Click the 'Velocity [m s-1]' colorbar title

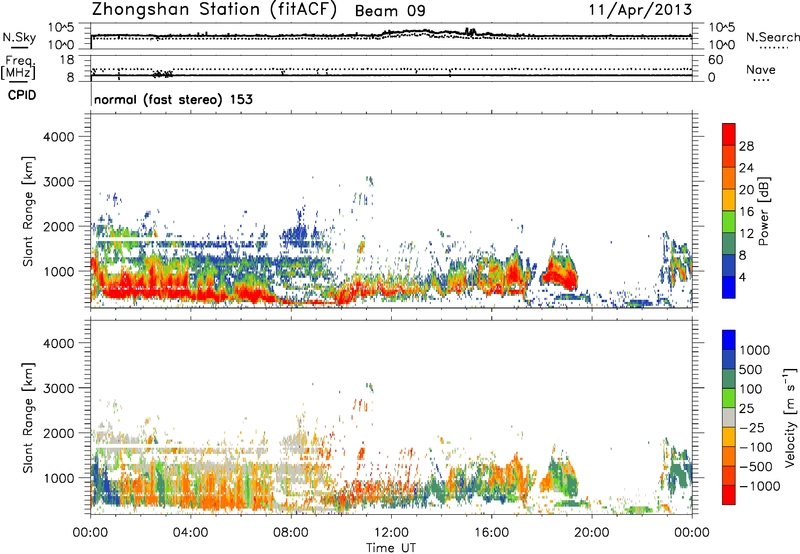(790, 417)
